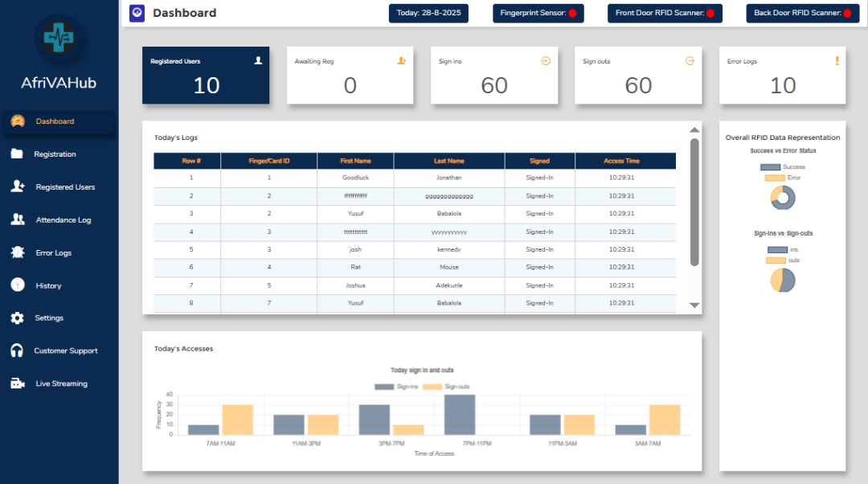The width and height of the screenshot is (868, 484).
Task: Click the Customer Support headset icon
Action: (x=18, y=351)
